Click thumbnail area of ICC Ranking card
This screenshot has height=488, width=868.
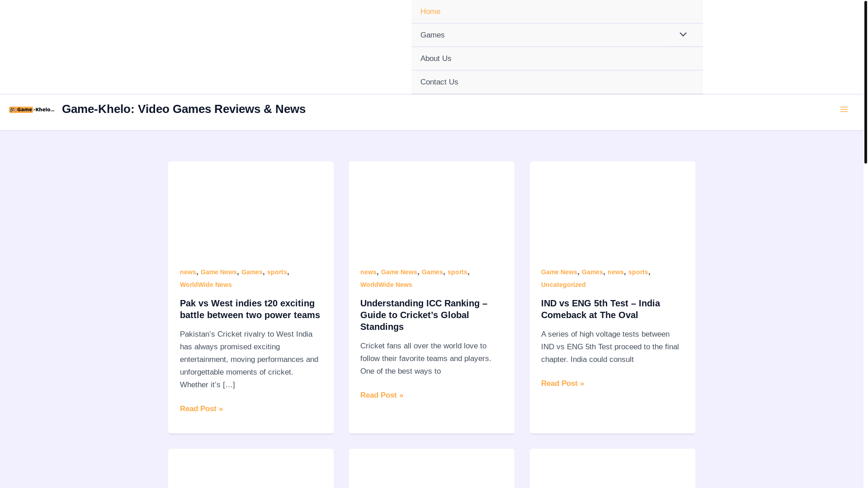[x=432, y=208]
